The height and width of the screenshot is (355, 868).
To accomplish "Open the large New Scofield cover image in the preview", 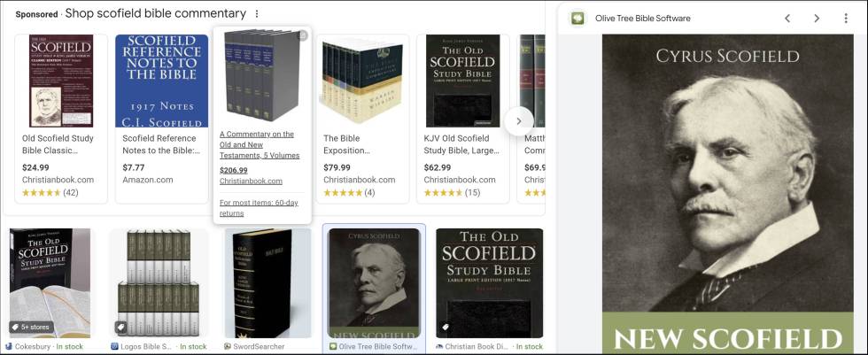I will 728,194.
